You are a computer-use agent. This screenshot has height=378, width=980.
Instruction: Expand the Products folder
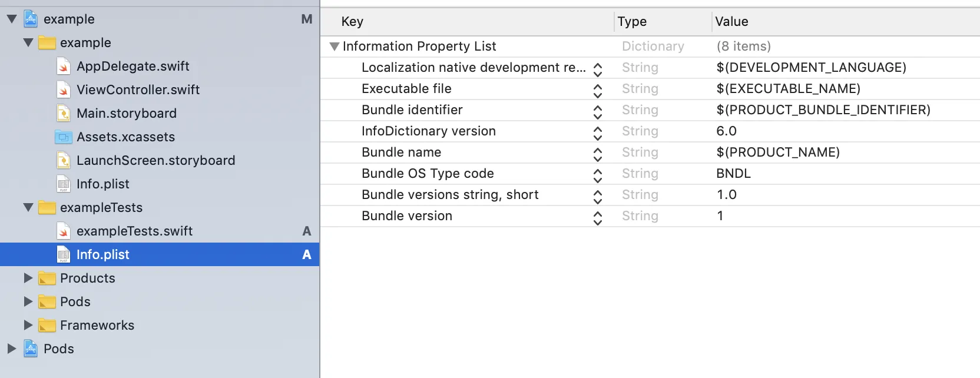tap(28, 278)
